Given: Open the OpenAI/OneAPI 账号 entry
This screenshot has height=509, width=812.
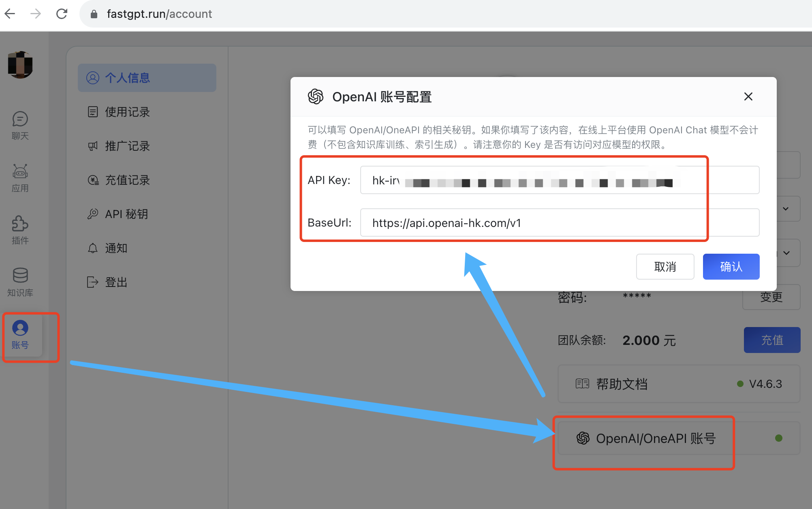Looking at the screenshot, I should [x=655, y=438].
